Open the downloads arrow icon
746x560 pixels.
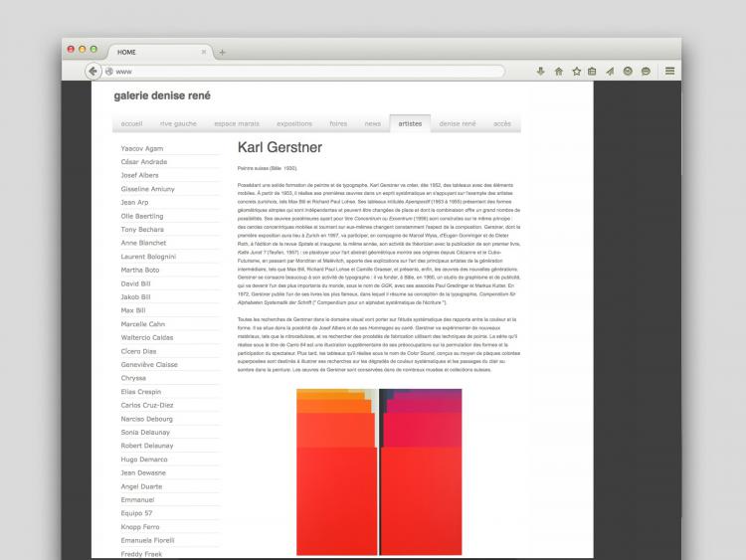point(540,72)
